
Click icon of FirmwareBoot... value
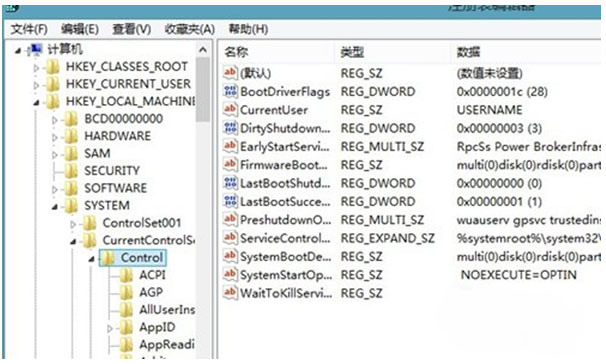click(x=230, y=164)
